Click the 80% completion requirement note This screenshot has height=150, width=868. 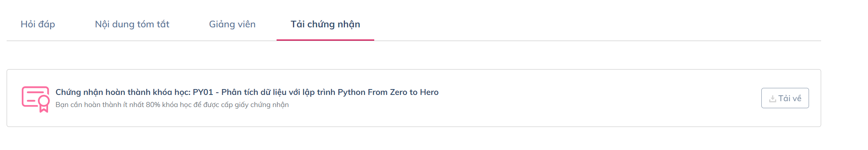172,105
